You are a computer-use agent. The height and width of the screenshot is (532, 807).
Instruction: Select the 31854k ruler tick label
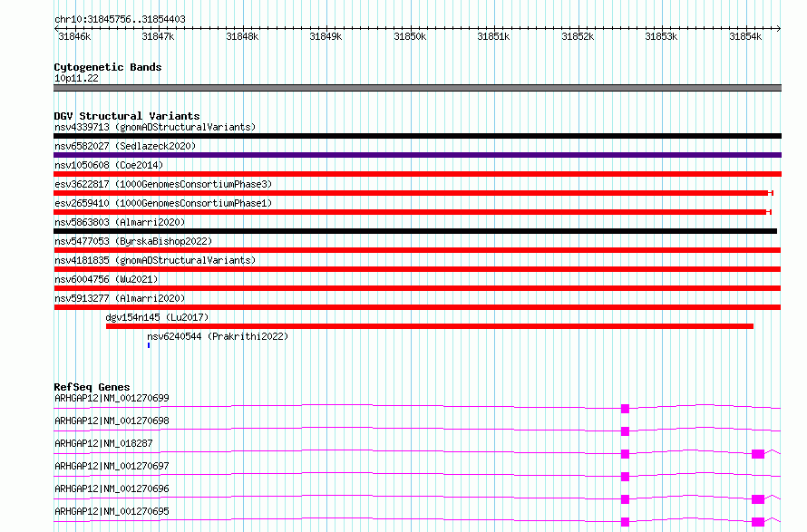[x=745, y=36]
